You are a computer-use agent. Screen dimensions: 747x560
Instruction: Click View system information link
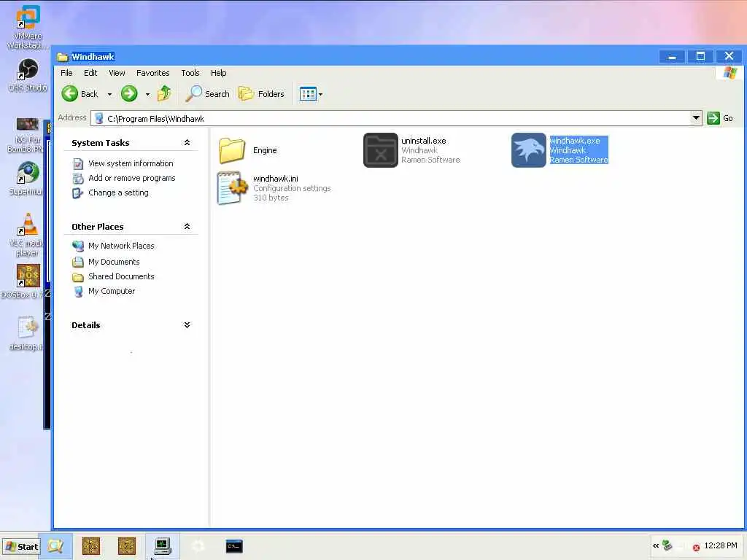point(131,163)
